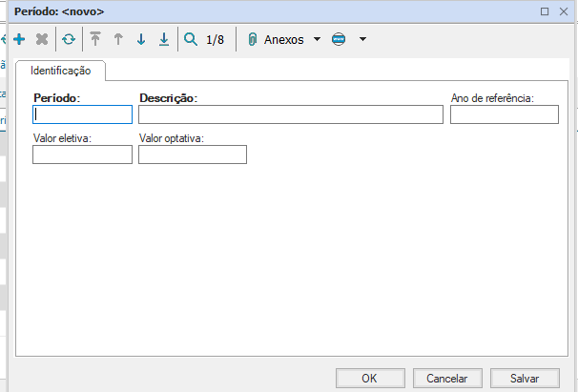578x392 pixels.
Task: Click the Salvar button
Action: click(525, 379)
